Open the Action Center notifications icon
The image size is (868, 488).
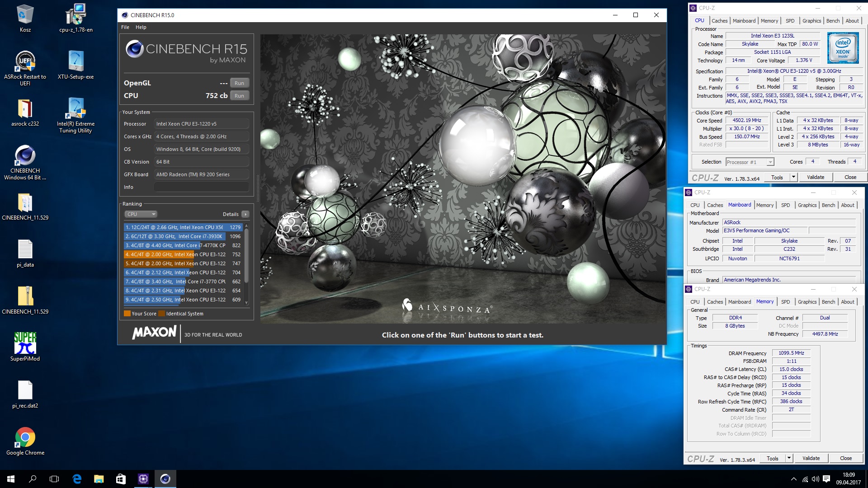click(x=826, y=479)
